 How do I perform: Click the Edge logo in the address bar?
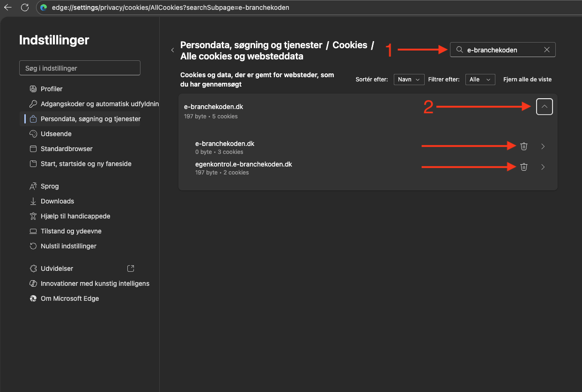coord(44,7)
